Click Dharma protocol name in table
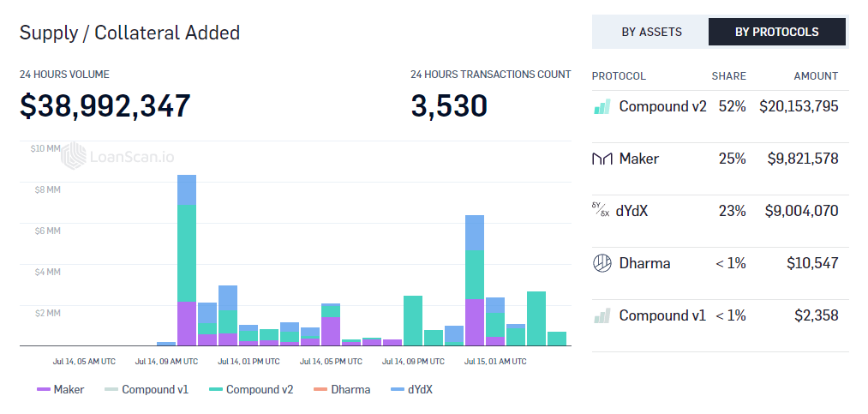 pyautogui.click(x=644, y=263)
